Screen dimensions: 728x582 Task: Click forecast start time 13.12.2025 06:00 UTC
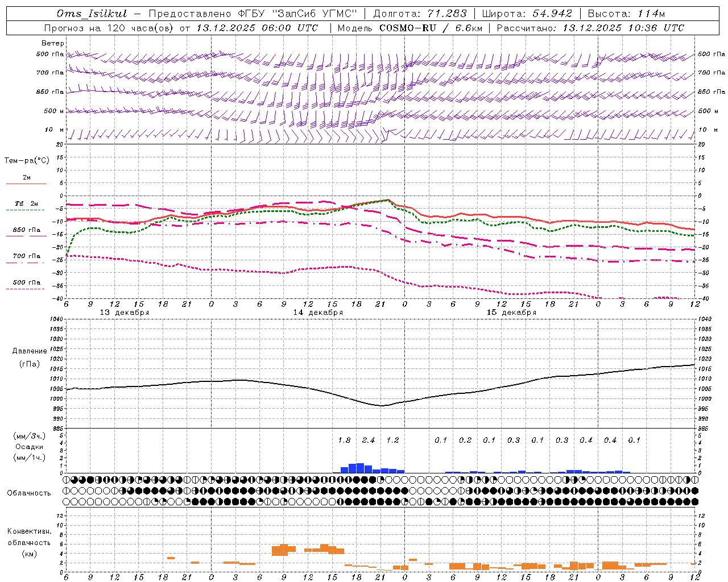[257, 28]
